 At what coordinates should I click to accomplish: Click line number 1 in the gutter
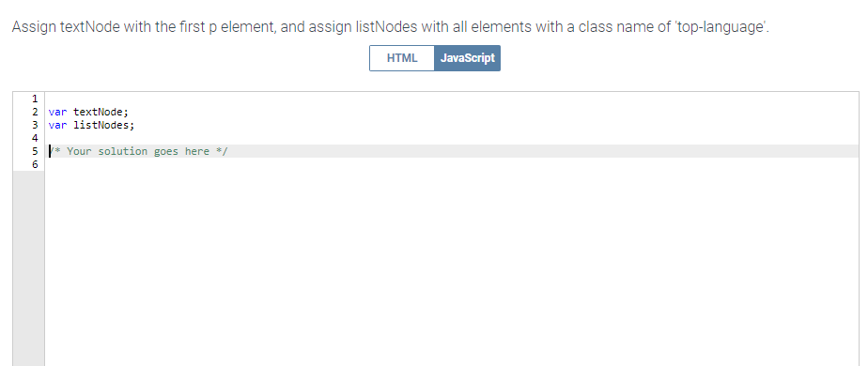click(x=35, y=99)
